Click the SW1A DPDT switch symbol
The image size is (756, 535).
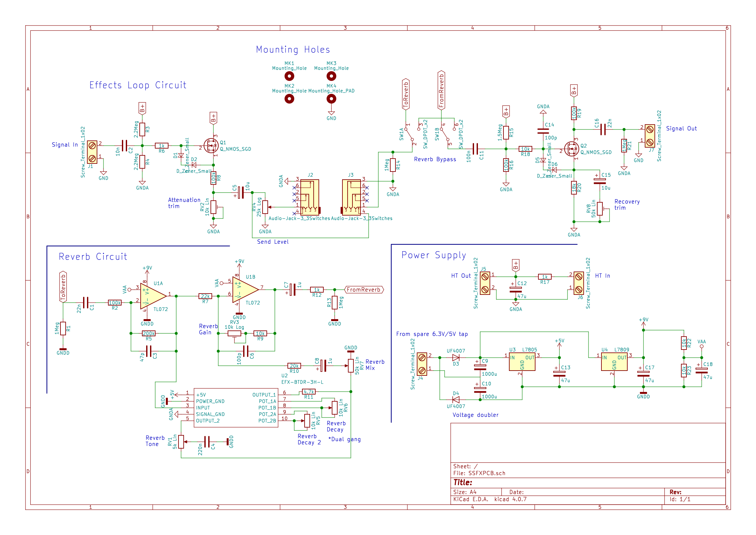tap(409, 135)
